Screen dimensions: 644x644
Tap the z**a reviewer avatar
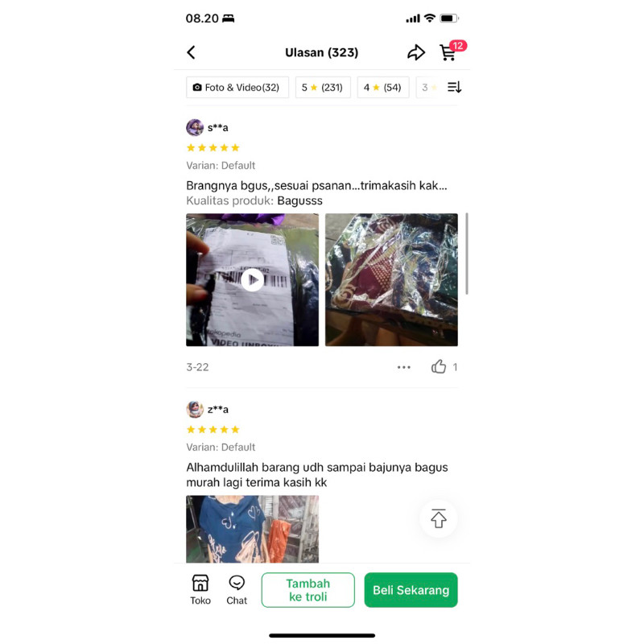195,409
